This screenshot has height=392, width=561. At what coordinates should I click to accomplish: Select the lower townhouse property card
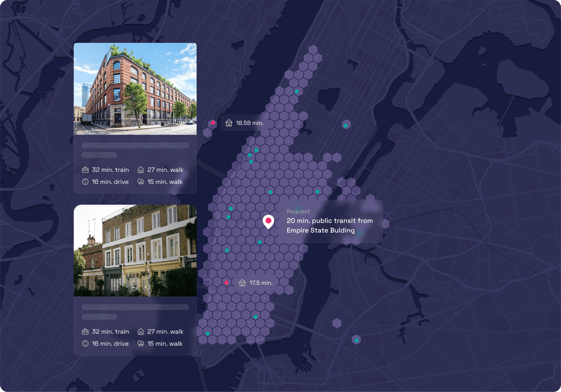click(x=135, y=278)
